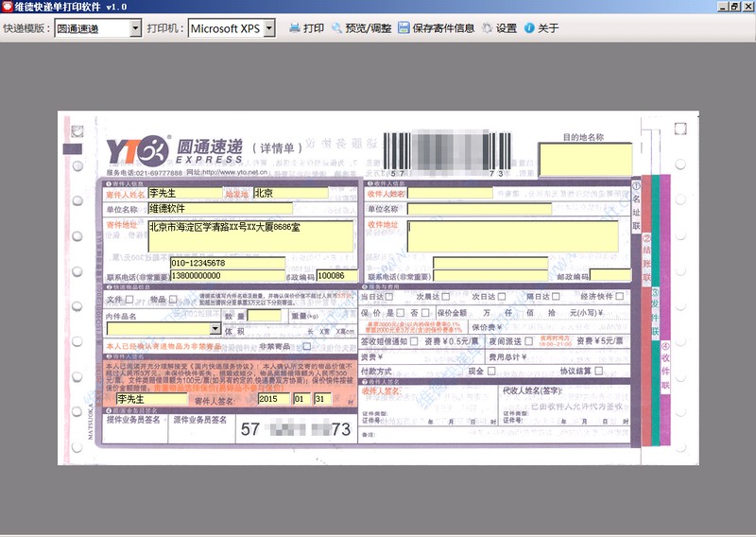Open the 设置 settings
756x537 pixels.
pyautogui.click(x=500, y=28)
